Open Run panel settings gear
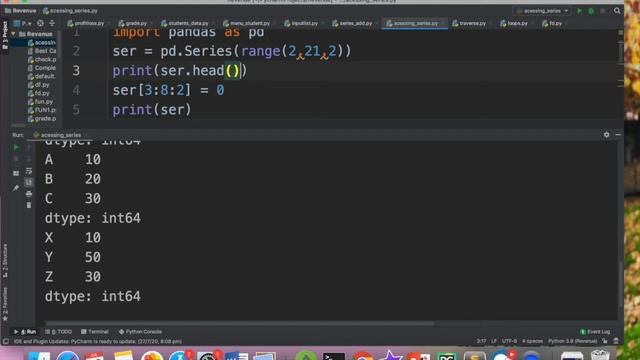The width and height of the screenshot is (640, 360). pyautogui.click(x=607, y=135)
